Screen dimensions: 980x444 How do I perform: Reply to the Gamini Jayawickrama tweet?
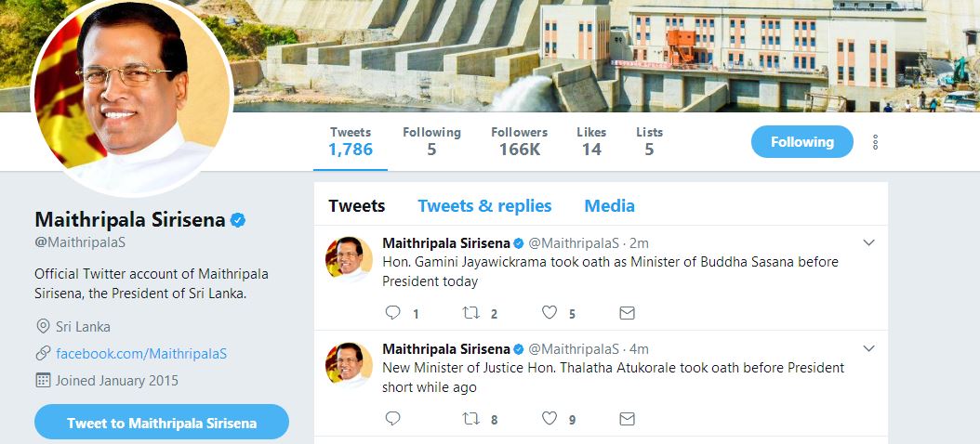pyautogui.click(x=392, y=313)
